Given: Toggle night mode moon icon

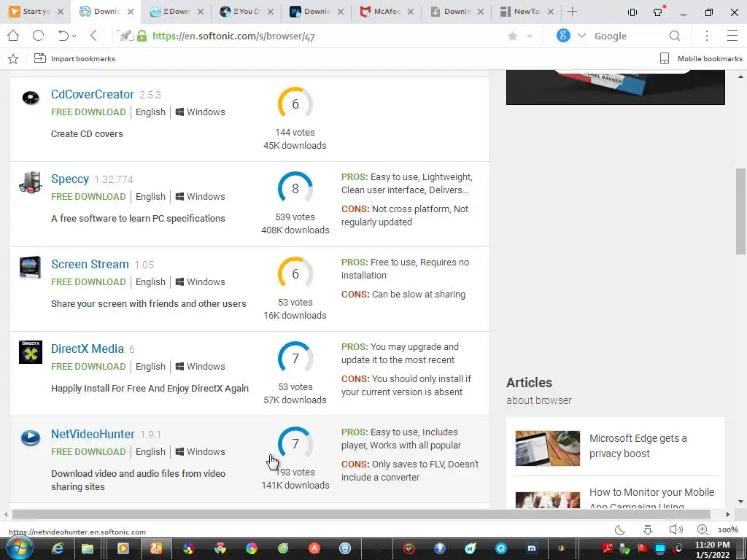Looking at the screenshot, I should click(620, 530).
